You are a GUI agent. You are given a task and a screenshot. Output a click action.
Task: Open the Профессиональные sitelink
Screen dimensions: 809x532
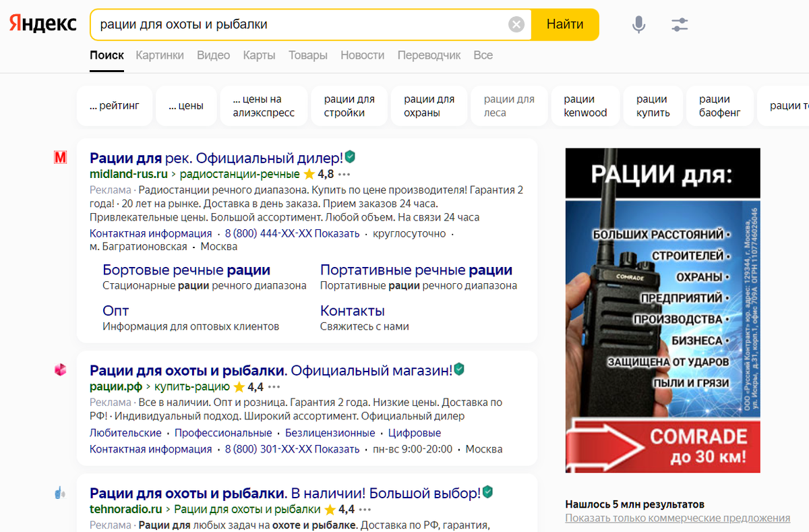pos(223,433)
